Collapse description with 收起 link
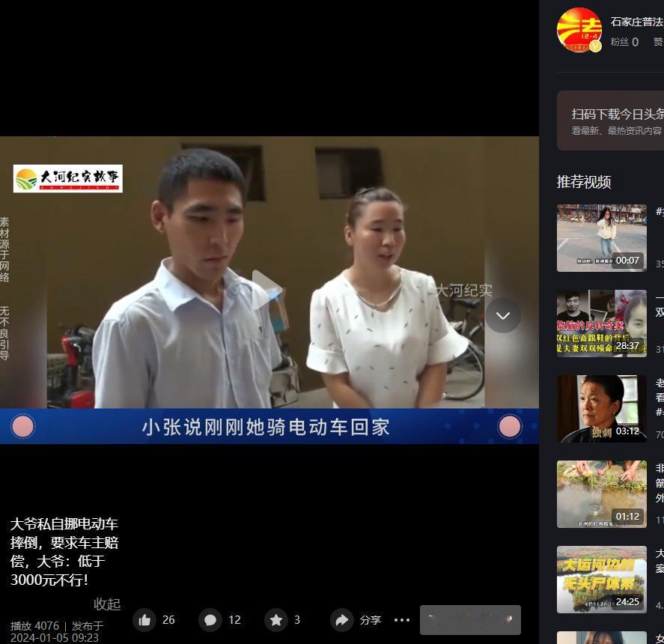The image size is (664, 644). coord(107,604)
